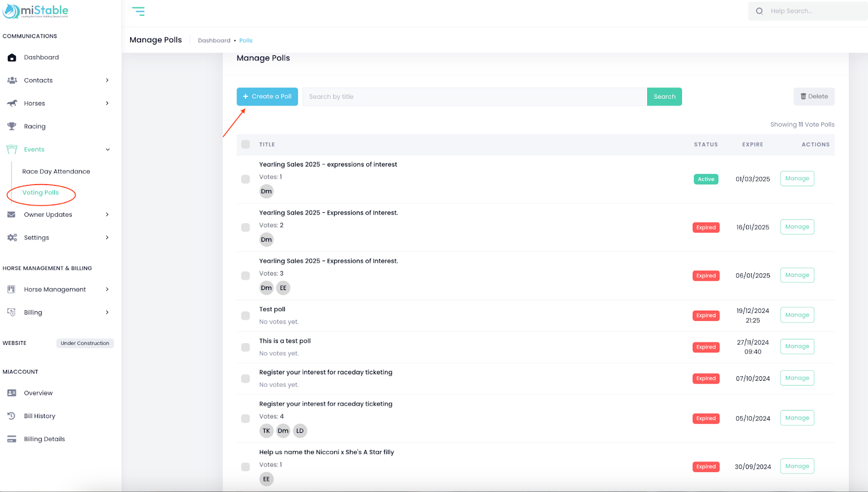The width and height of the screenshot is (868, 492).
Task: Click the miAccount Overview icon
Action: 11,393
